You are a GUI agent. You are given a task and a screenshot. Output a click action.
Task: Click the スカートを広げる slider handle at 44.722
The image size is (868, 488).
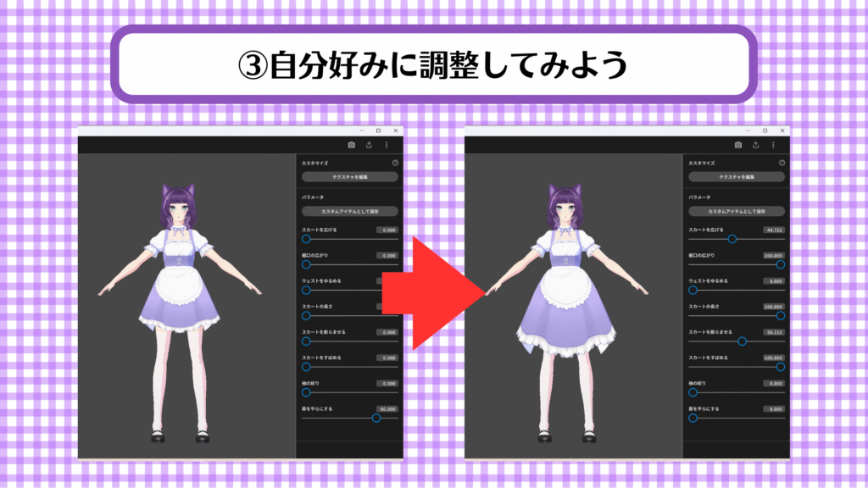[x=732, y=239]
